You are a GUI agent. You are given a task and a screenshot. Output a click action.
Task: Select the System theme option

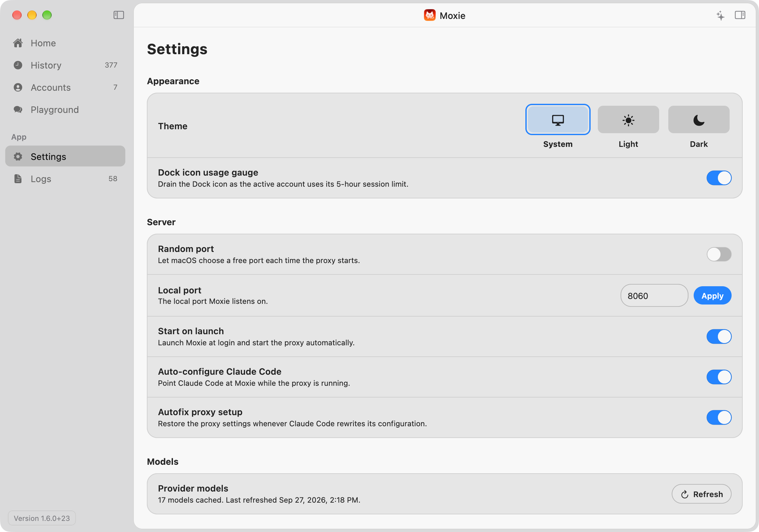click(x=558, y=119)
